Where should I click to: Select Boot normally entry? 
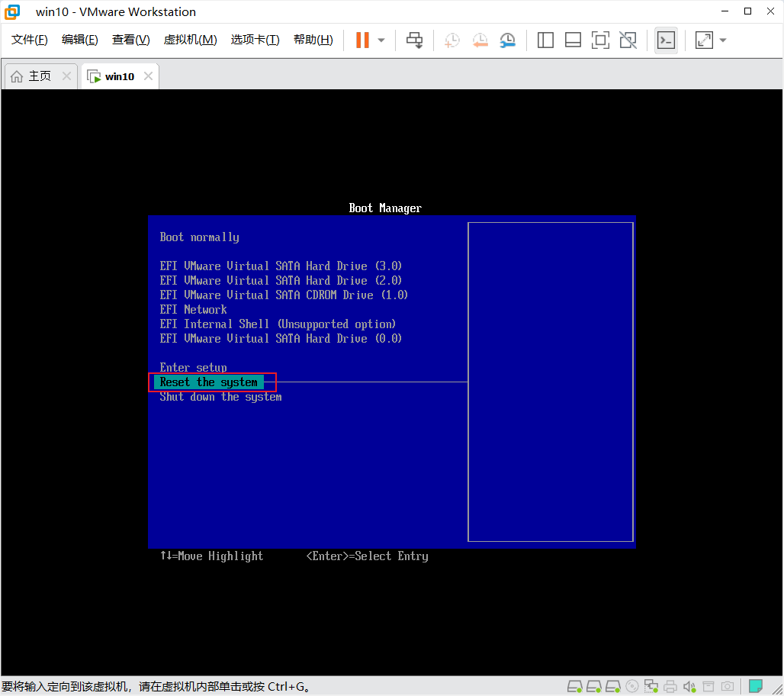click(x=200, y=237)
